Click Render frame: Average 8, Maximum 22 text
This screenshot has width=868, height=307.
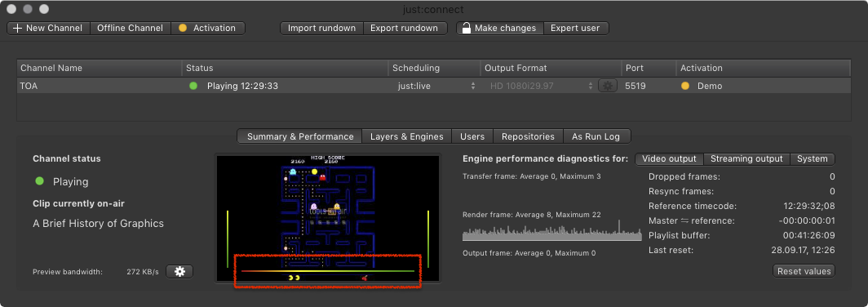[x=531, y=215]
